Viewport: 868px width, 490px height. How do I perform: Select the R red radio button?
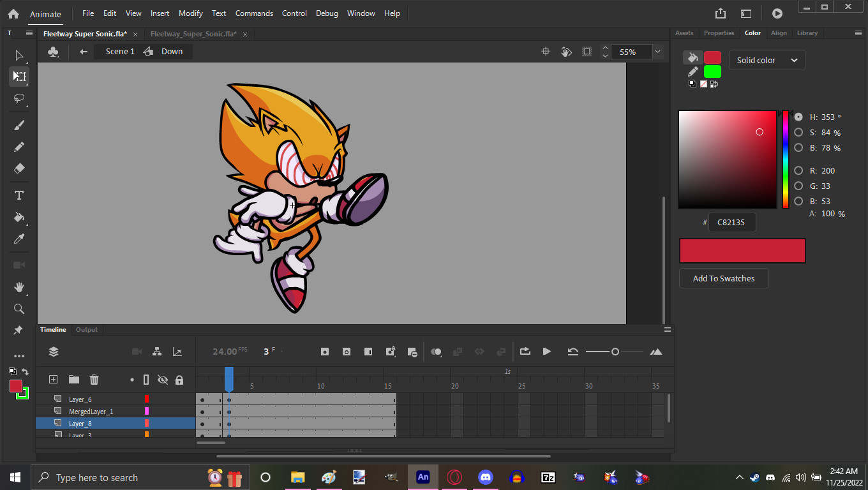click(x=798, y=171)
